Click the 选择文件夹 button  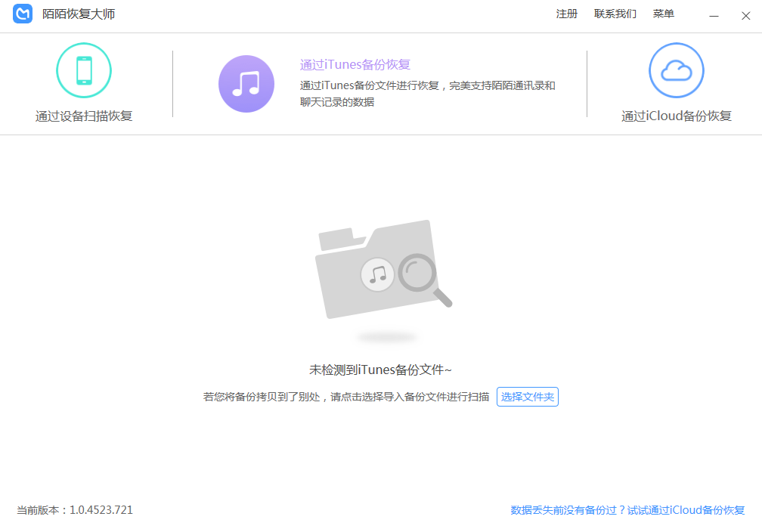(x=528, y=397)
